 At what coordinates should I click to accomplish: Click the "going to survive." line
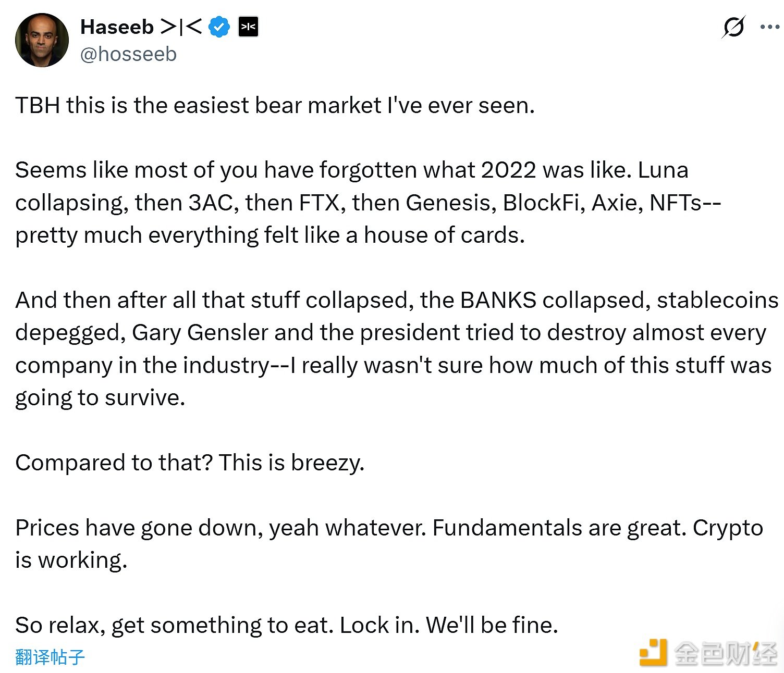click(x=100, y=398)
